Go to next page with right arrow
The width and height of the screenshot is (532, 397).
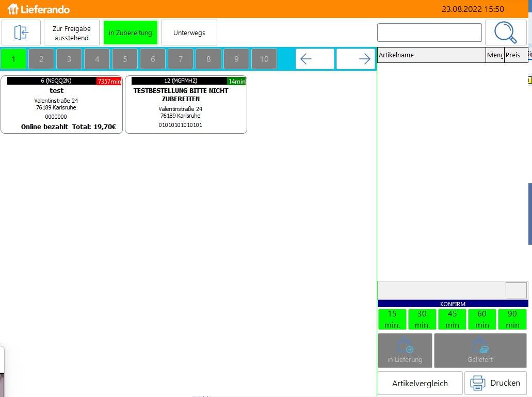pyautogui.click(x=356, y=59)
